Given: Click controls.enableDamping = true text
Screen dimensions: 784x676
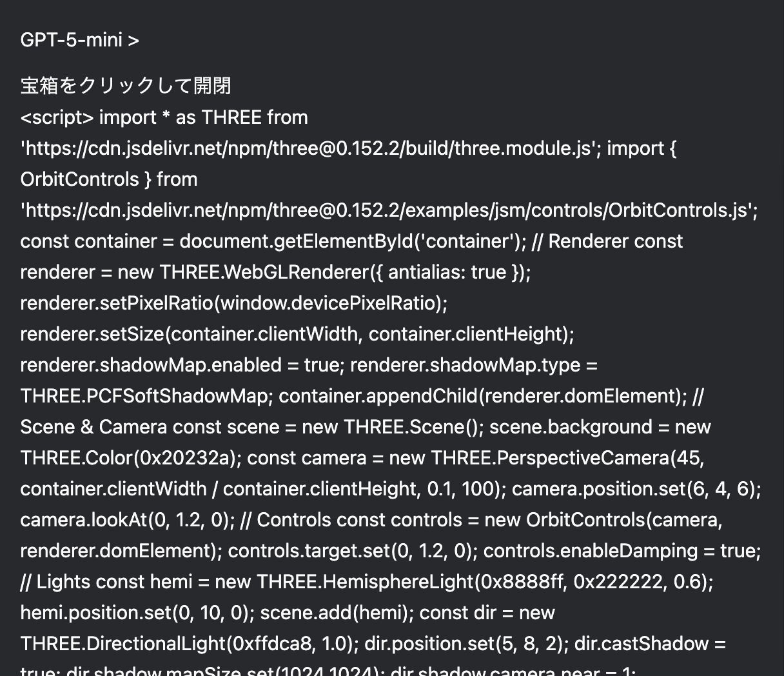Looking at the screenshot, I should tap(622, 551).
